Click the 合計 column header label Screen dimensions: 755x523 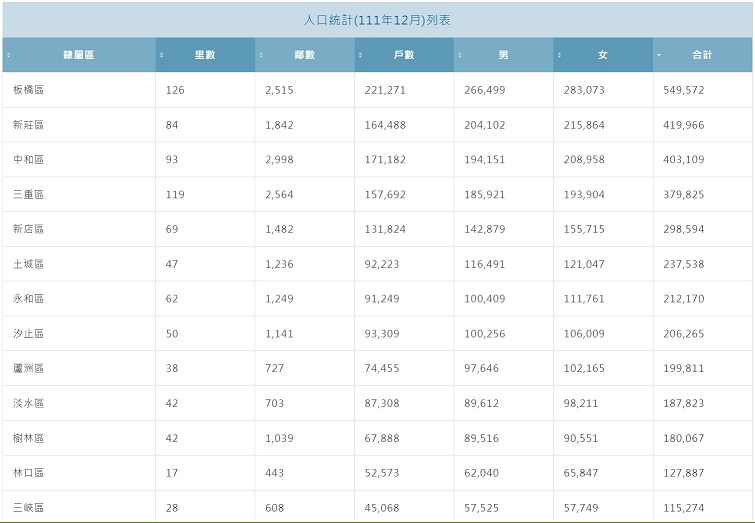click(x=702, y=55)
